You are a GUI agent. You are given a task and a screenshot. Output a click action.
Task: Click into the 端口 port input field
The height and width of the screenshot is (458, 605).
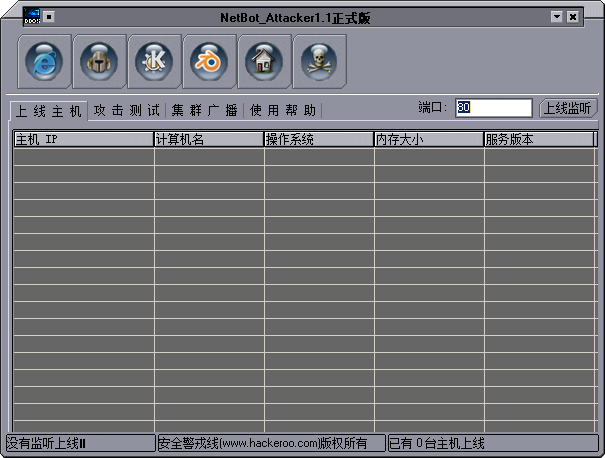tap(493, 108)
